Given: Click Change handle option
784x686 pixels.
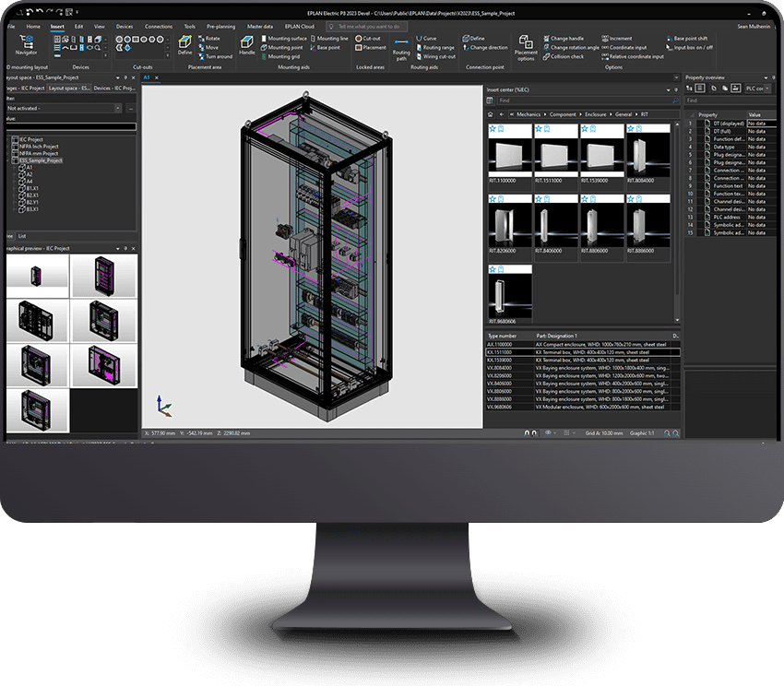Looking at the screenshot, I should point(564,39).
